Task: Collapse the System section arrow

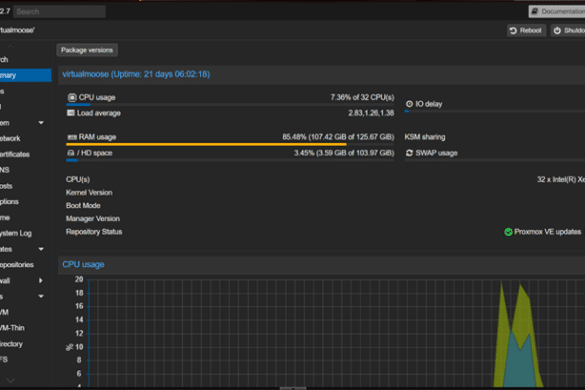Action: click(41, 123)
